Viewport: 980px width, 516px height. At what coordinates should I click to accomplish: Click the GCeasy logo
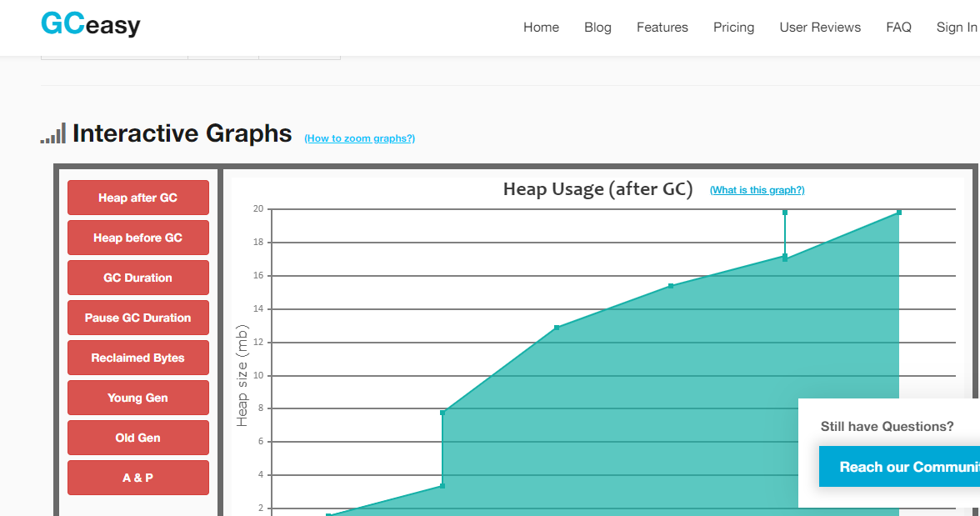(91, 24)
